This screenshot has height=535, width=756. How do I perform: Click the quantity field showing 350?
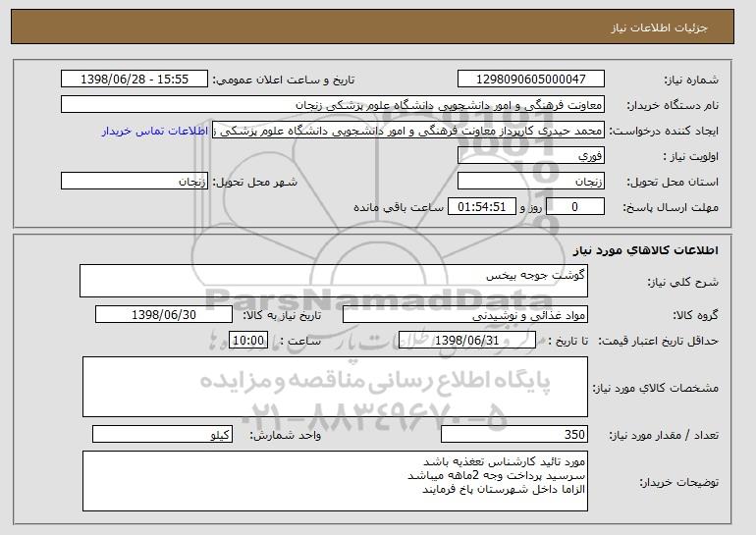click(x=514, y=434)
